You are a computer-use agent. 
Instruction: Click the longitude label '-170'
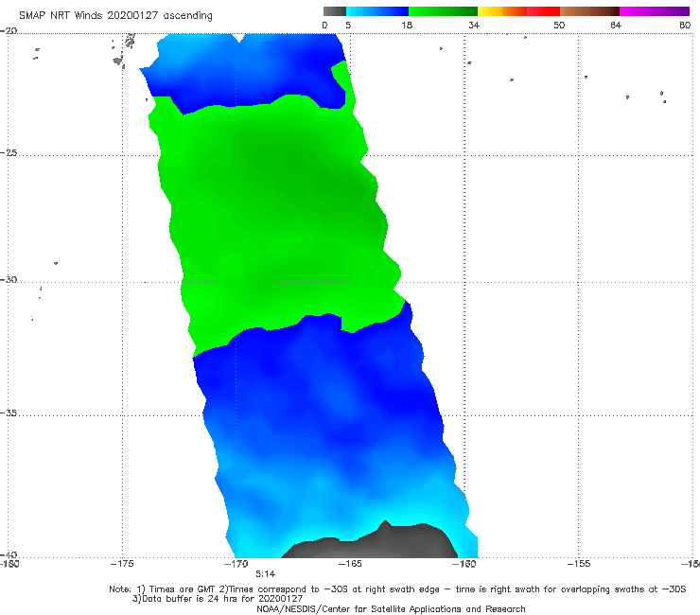pos(236,564)
